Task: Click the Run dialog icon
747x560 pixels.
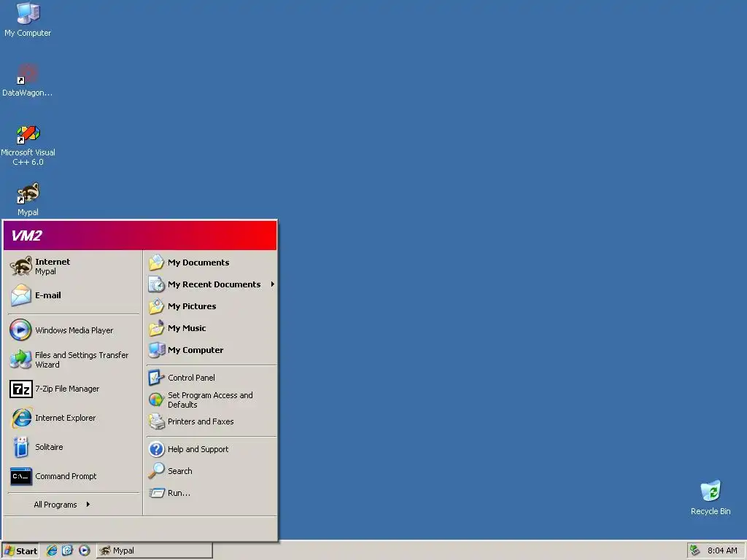Action: click(156, 493)
